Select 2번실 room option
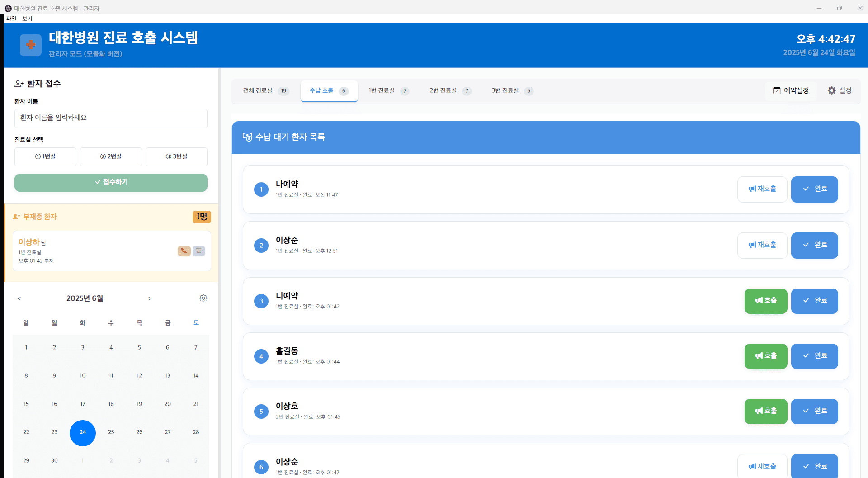This screenshot has height=478, width=868. click(111, 156)
